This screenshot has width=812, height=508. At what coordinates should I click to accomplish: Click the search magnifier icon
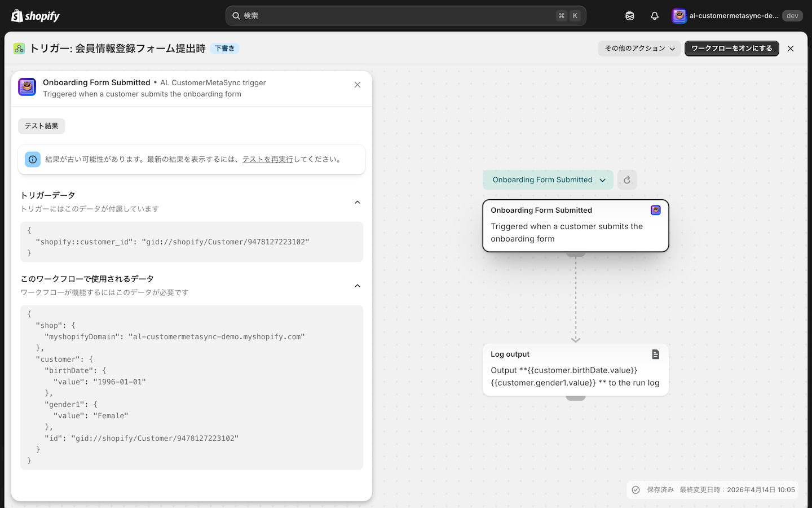(236, 16)
